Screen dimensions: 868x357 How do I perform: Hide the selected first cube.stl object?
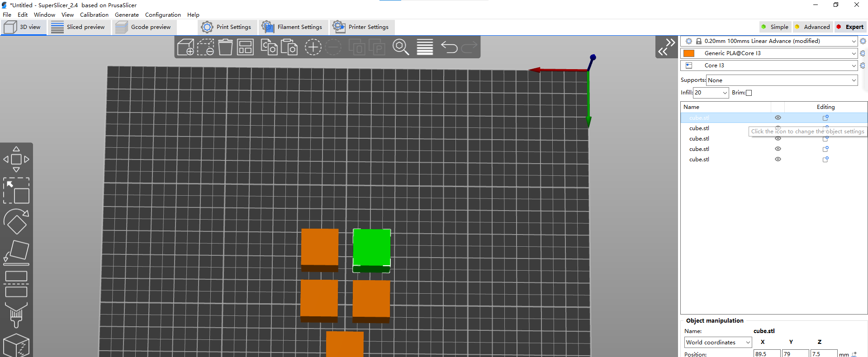[x=778, y=117]
